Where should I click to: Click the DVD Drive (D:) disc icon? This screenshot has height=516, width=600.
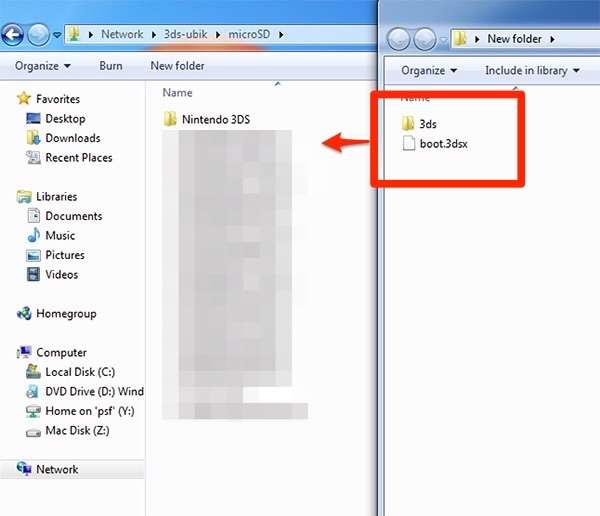[x=33, y=391]
